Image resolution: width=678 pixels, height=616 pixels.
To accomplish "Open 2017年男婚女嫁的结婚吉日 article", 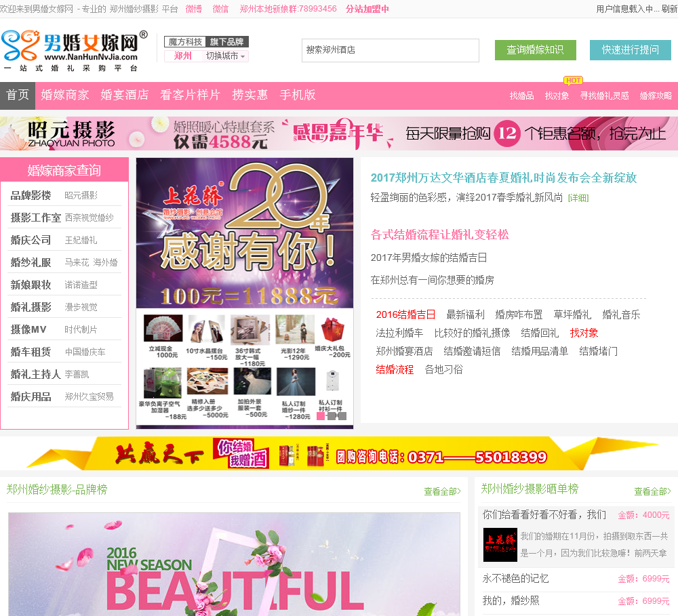I will click(428, 258).
